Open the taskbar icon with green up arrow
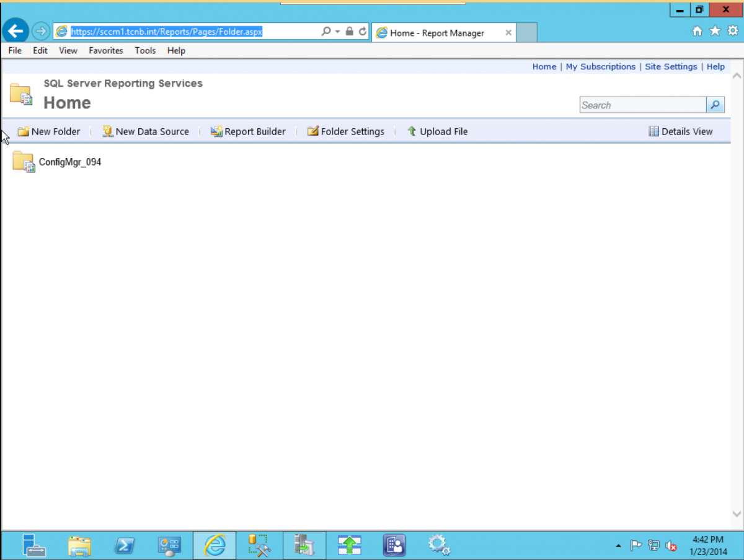Image resolution: width=744 pixels, height=560 pixels. [350, 546]
